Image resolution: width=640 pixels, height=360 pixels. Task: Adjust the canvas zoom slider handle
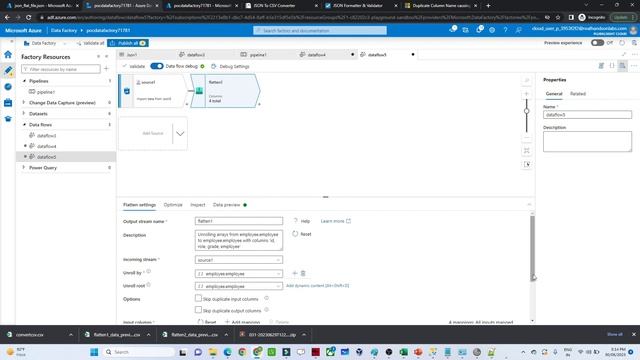tap(527, 111)
